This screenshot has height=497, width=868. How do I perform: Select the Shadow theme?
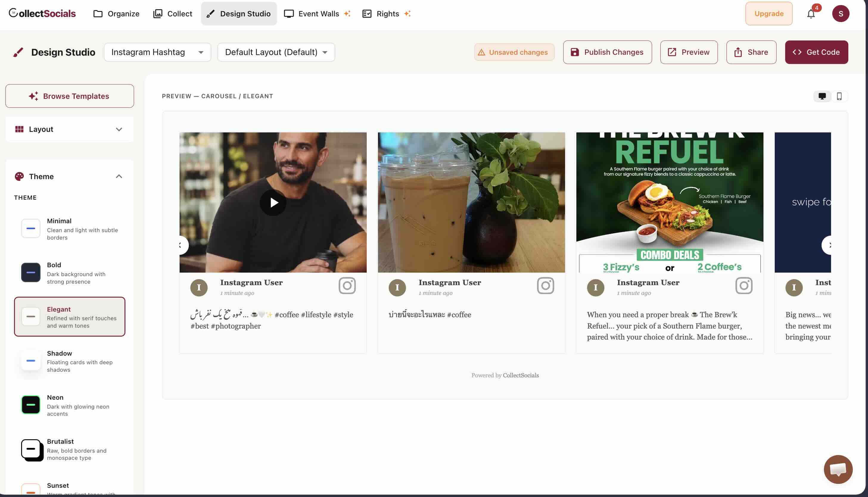[x=70, y=361]
